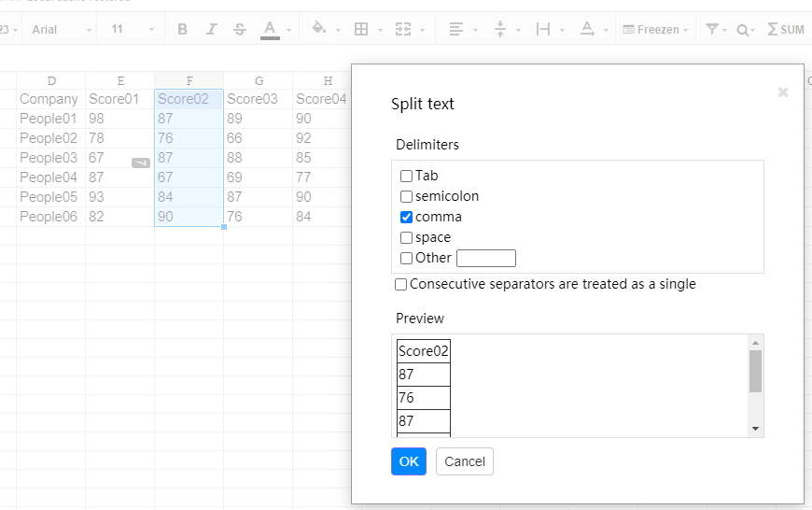Expand the text wrap dropdown arrow
This screenshot has height=510, width=812.
tap(563, 31)
